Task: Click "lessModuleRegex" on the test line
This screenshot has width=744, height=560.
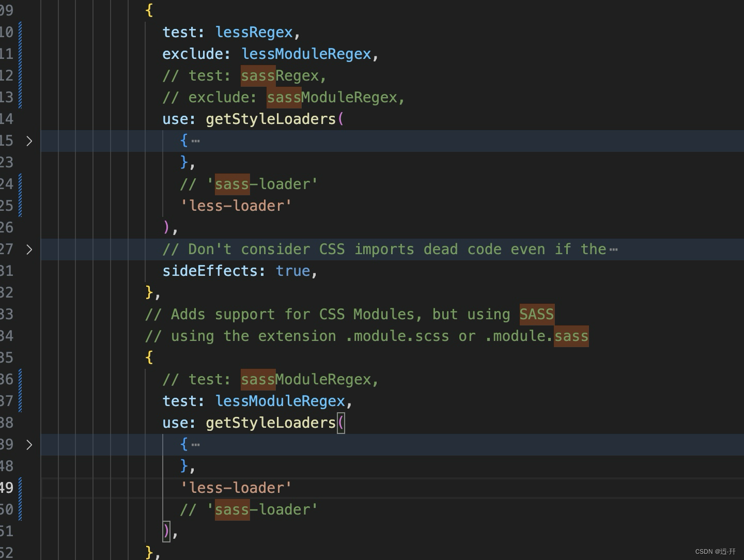Action: 280,401
